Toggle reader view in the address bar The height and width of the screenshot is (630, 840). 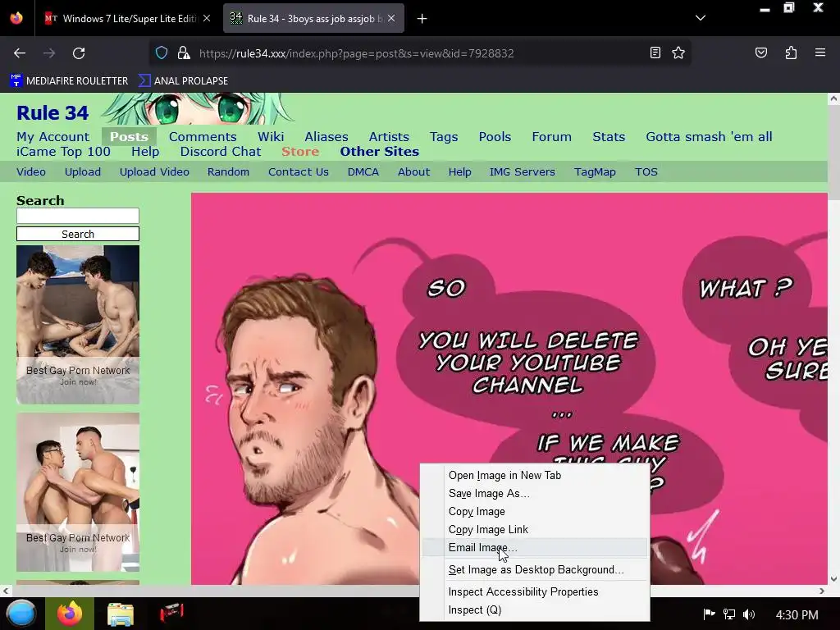[x=655, y=52]
